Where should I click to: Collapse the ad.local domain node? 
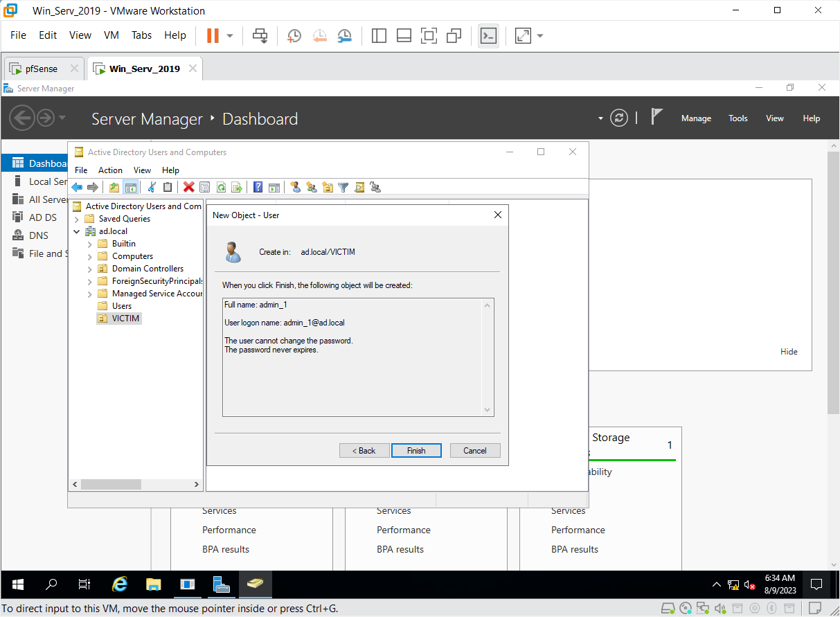tap(76, 231)
